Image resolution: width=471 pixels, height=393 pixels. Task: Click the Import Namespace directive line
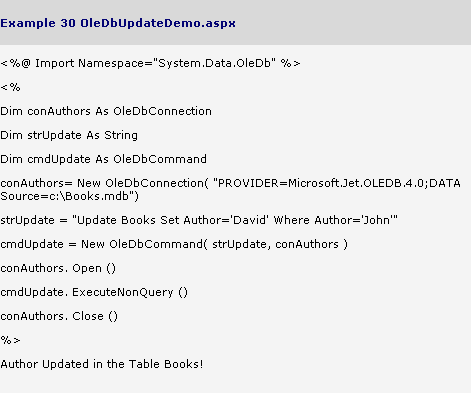150,63
